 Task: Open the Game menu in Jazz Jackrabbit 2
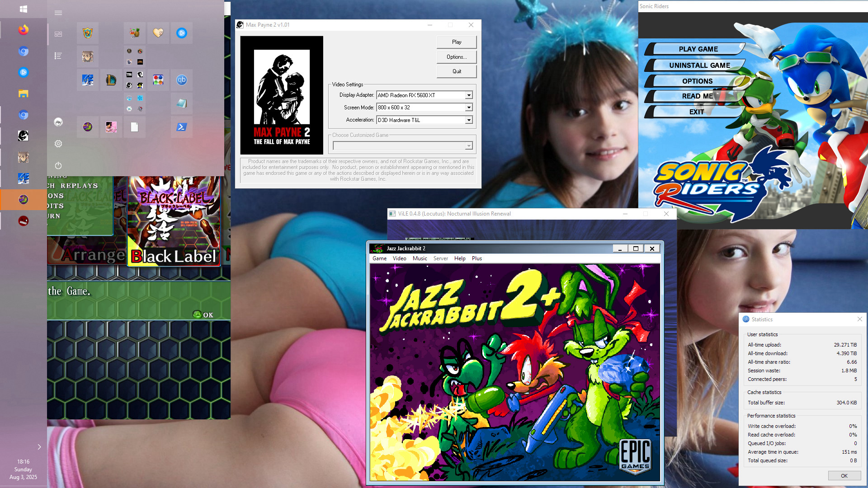(x=379, y=258)
